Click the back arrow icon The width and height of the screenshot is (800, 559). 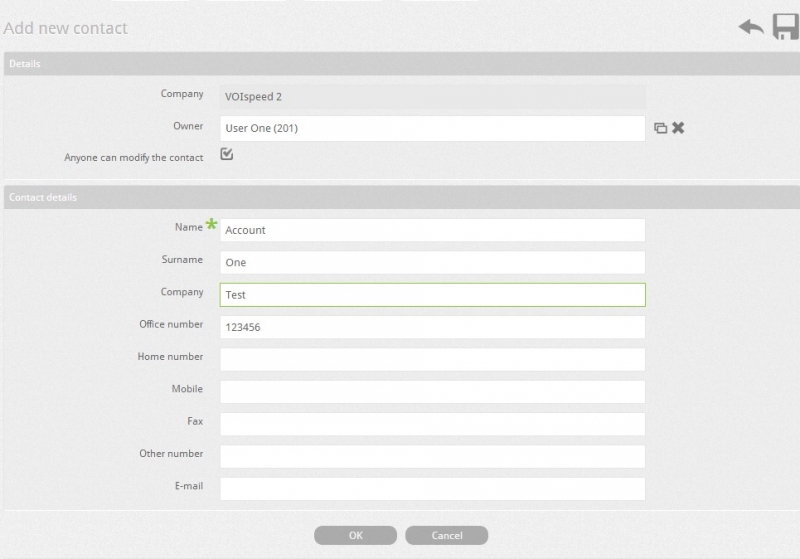751,27
